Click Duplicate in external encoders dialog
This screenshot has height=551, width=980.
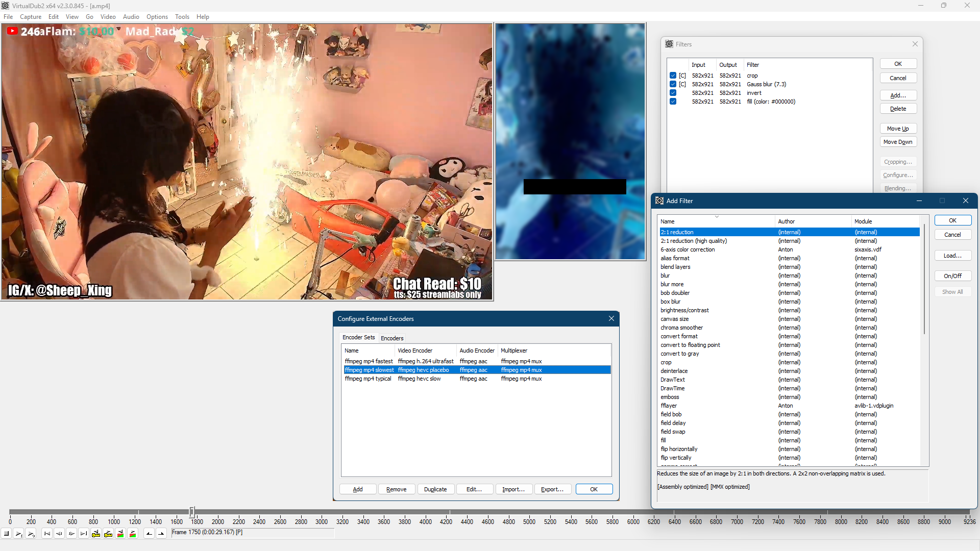[435, 489]
